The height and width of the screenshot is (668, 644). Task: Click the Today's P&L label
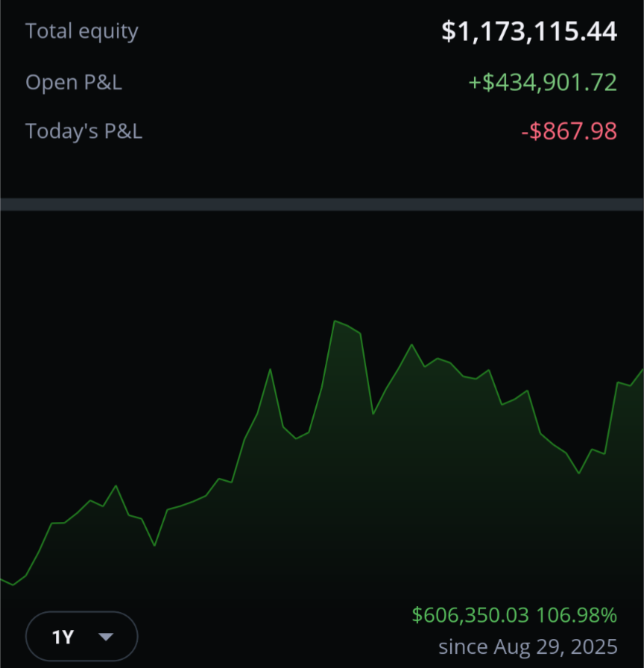[x=84, y=130]
